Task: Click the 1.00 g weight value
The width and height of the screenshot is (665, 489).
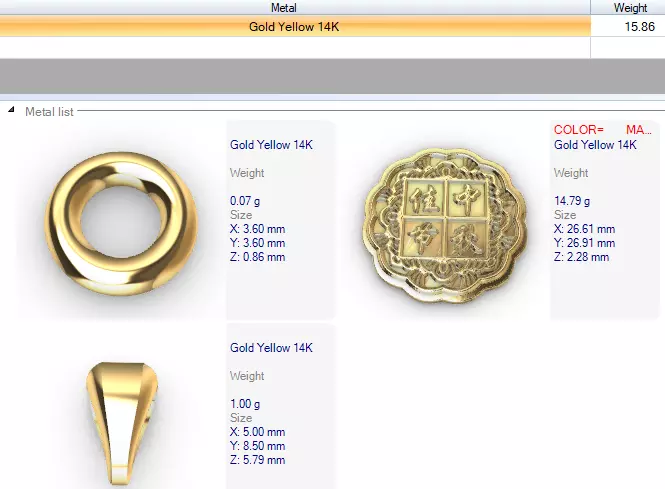Action: click(245, 404)
